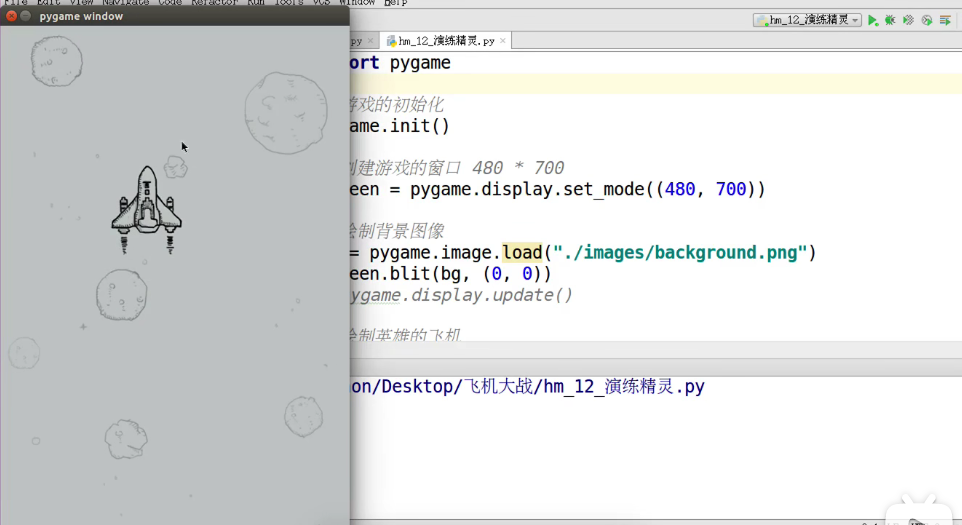Click the 'ame.init()' code line
This screenshot has width=962, height=525.
click(x=399, y=126)
